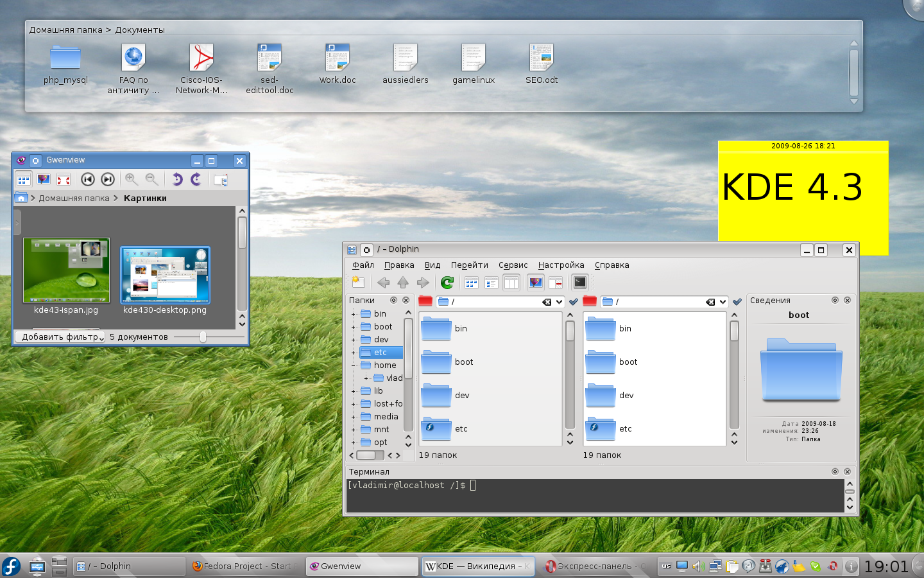
Task: Rotate image left in Gwenview toolbar
Action: (177, 180)
